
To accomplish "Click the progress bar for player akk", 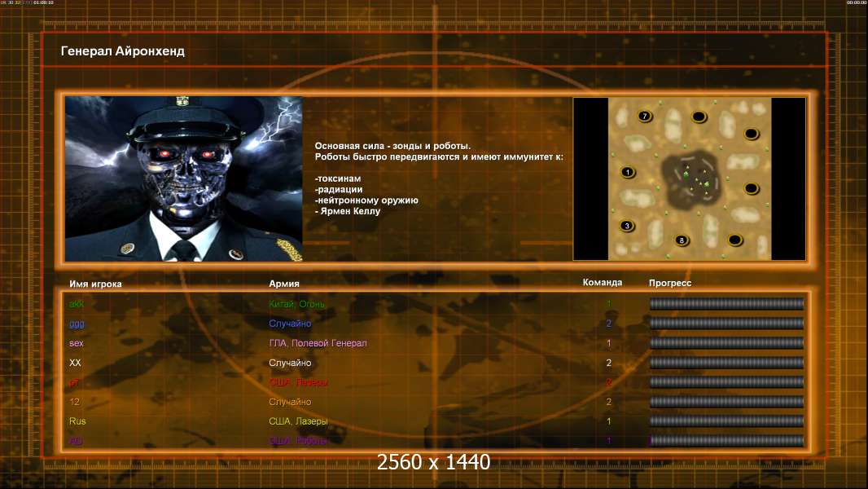I will (x=726, y=303).
